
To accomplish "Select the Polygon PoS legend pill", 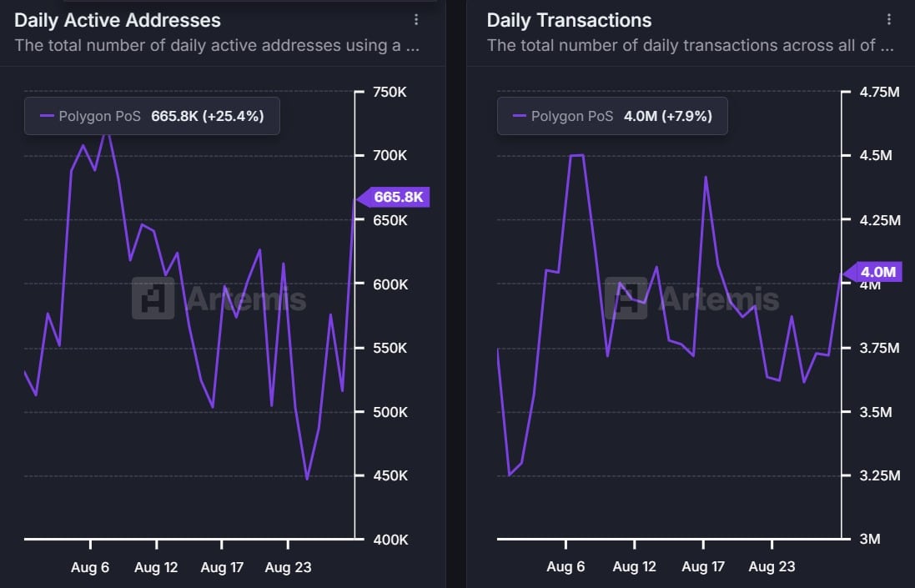I will (152, 116).
